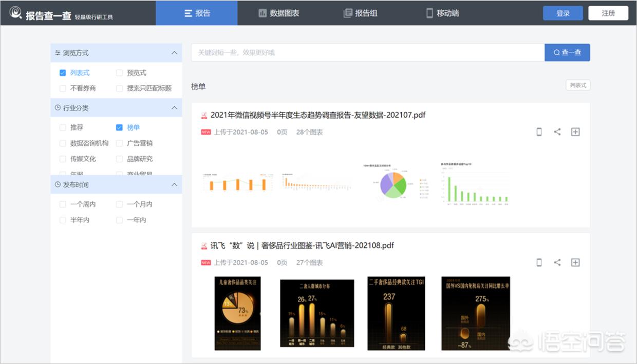
Task: Click the 注册 button
Action: 608,13
